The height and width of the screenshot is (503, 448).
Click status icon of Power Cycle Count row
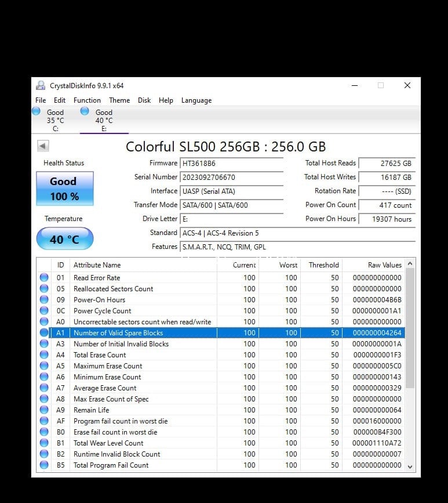click(44, 310)
